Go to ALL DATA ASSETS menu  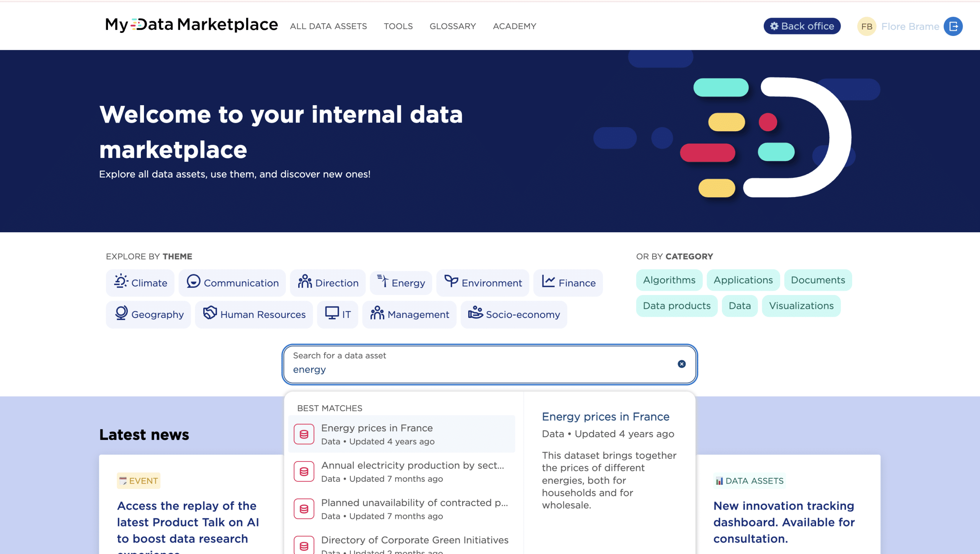[328, 26]
